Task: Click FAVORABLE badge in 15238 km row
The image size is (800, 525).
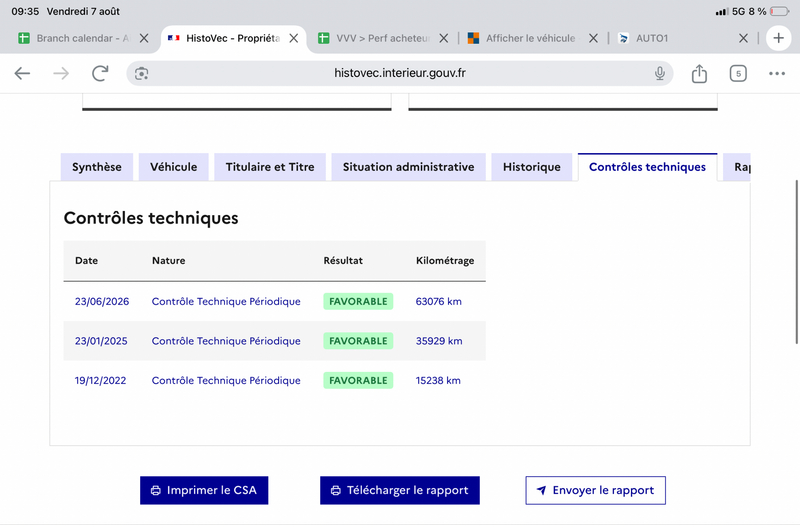Action: [358, 381]
